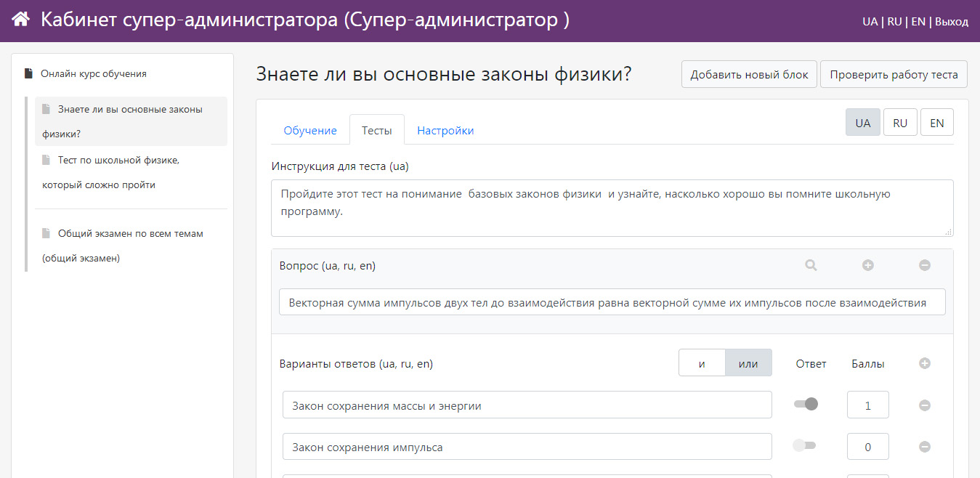This screenshot has width=980, height=478.
Task: Click document icon next to 'Онлайн курс обучения'
Action: (x=28, y=73)
